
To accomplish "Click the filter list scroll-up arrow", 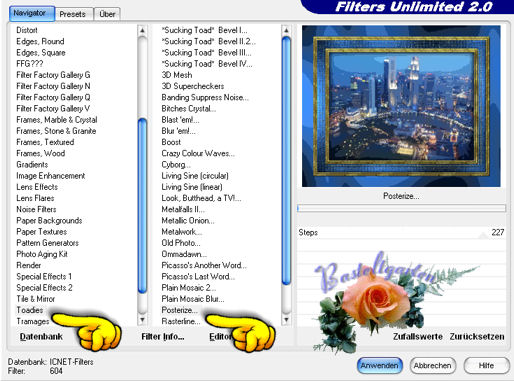I will (286, 31).
